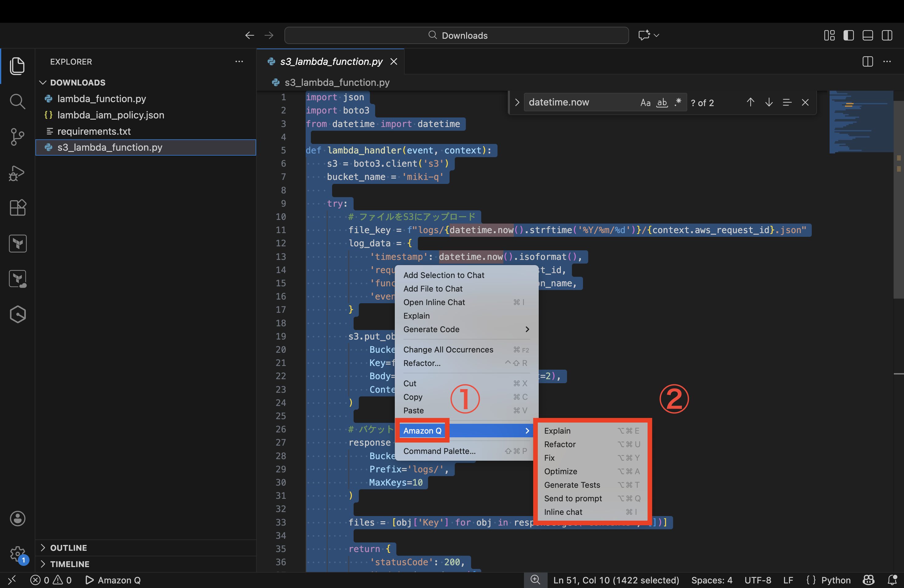Image resolution: width=904 pixels, height=588 pixels.
Task: Split the editor right
Action: click(x=867, y=62)
